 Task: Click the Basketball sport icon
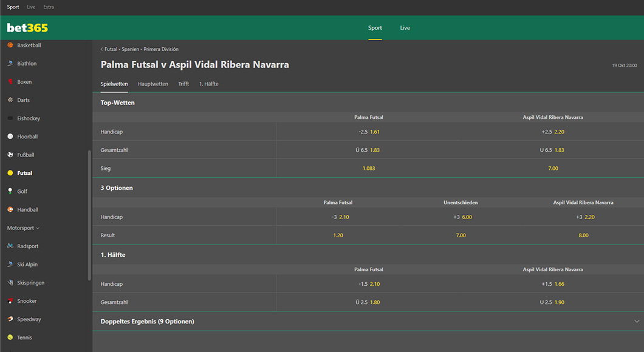click(10, 45)
